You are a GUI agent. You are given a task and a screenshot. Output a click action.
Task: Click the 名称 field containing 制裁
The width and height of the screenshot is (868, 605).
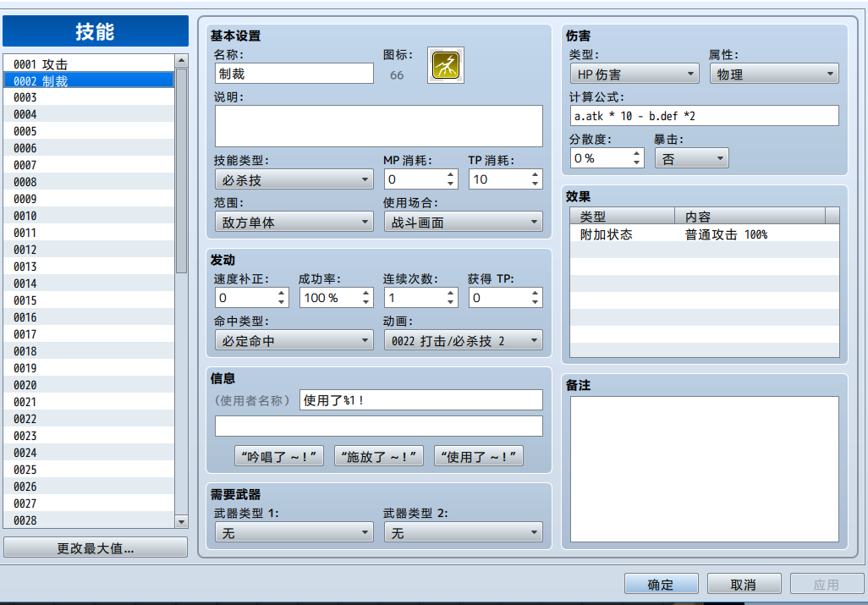click(294, 74)
